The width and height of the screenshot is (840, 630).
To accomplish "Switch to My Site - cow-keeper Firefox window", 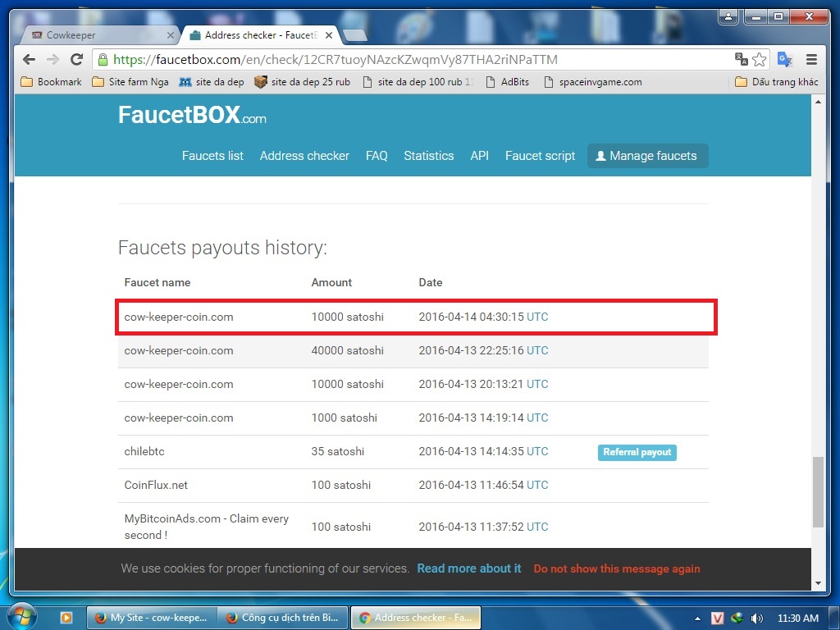I will tap(152, 618).
